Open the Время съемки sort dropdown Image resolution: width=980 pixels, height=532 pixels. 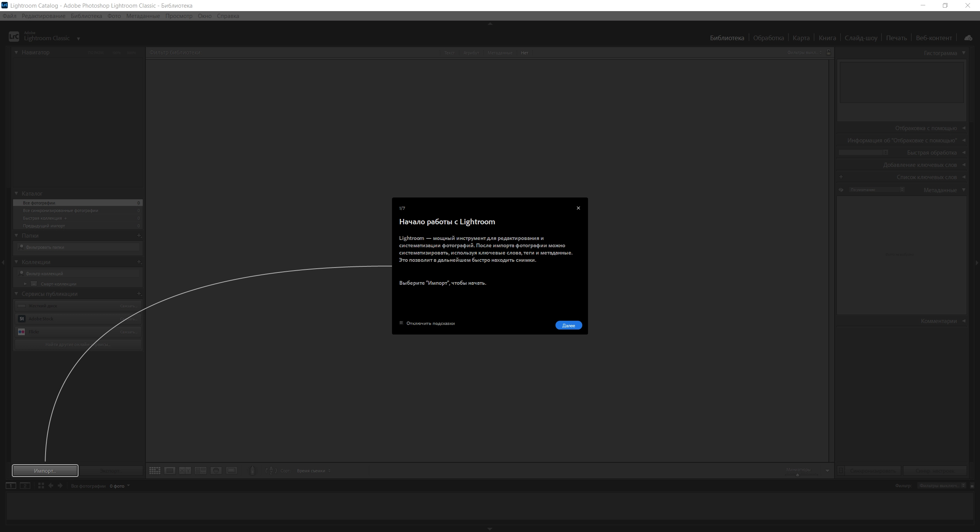coord(314,471)
